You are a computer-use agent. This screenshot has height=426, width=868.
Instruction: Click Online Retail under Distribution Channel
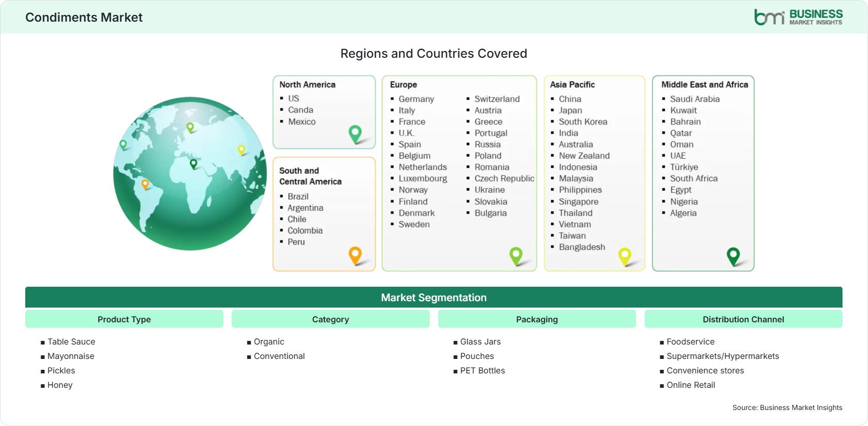click(691, 385)
